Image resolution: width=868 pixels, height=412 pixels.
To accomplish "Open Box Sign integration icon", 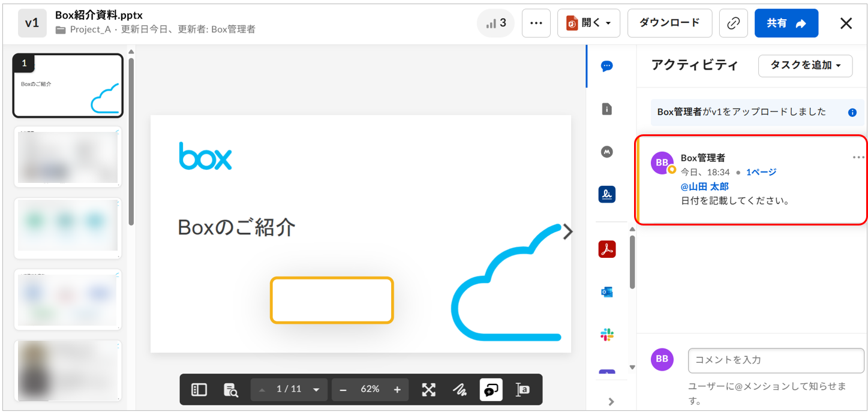I will click(x=606, y=194).
